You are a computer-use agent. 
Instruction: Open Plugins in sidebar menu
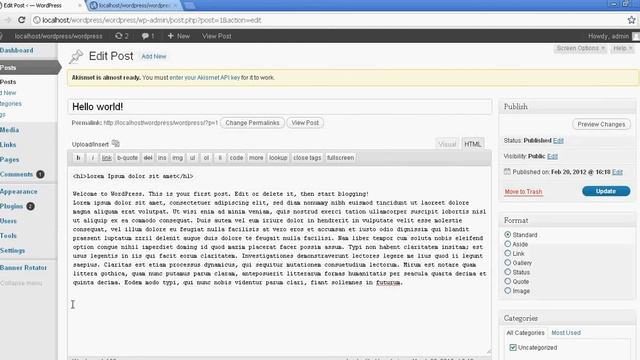coord(11,206)
